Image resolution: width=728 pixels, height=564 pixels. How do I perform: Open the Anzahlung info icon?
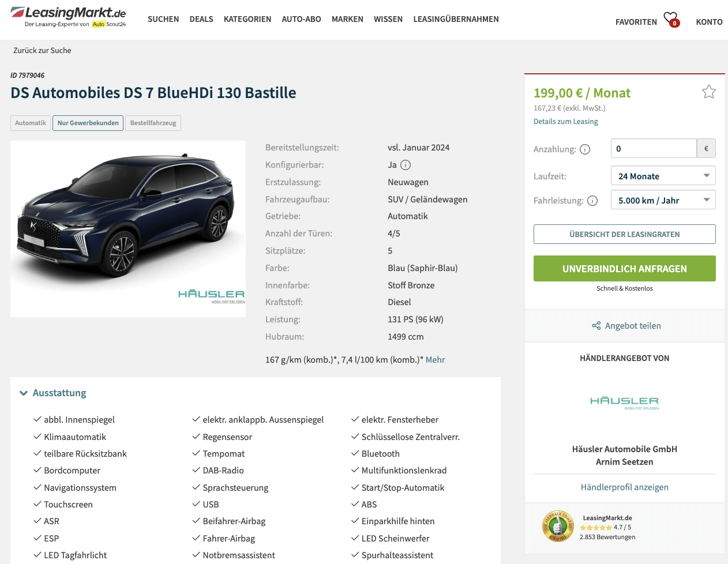pos(585,149)
